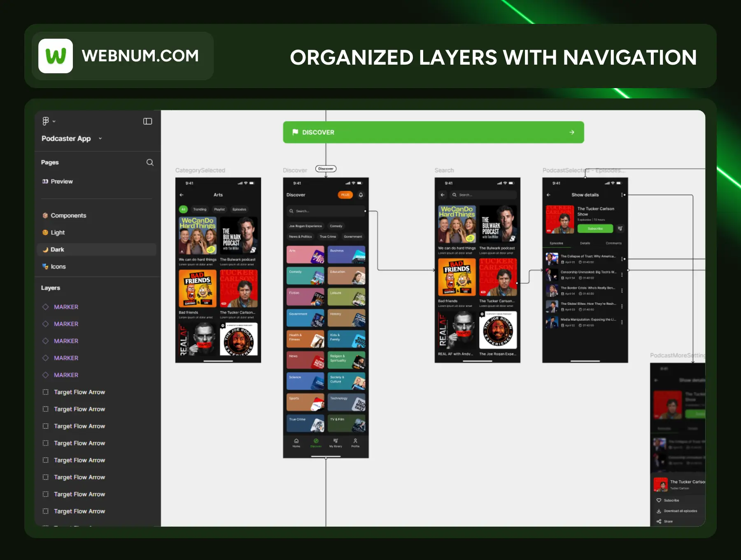741x560 pixels.
Task: Expand the Podcaster App file name dropdown
Action: point(100,139)
